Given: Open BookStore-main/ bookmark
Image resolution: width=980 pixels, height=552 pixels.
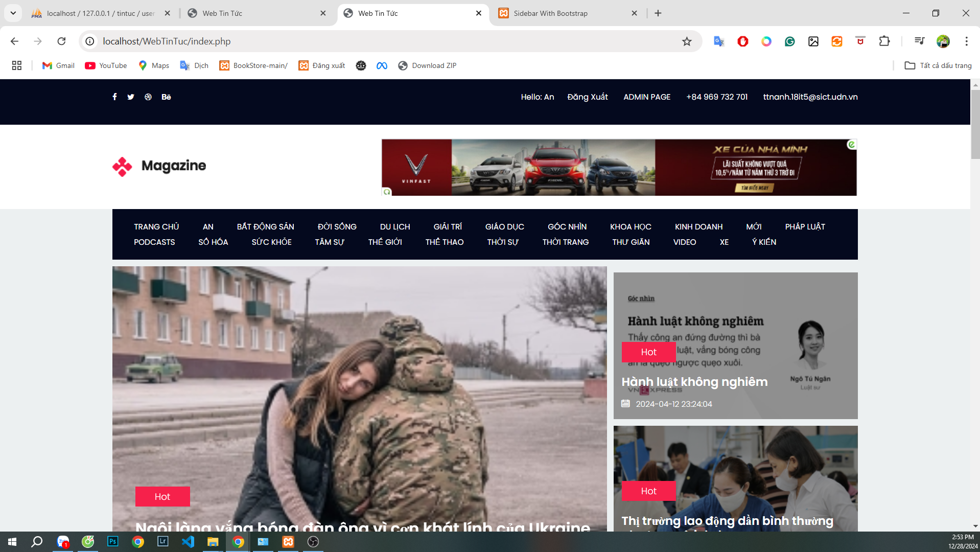Looking at the screenshot, I should (x=253, y=65).
